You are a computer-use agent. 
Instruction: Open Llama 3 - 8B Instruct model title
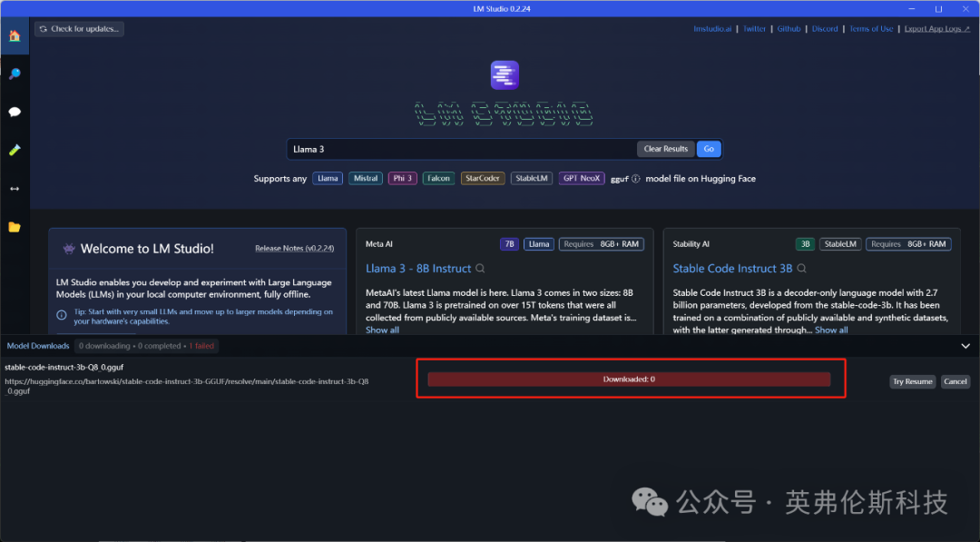(418, 268)
